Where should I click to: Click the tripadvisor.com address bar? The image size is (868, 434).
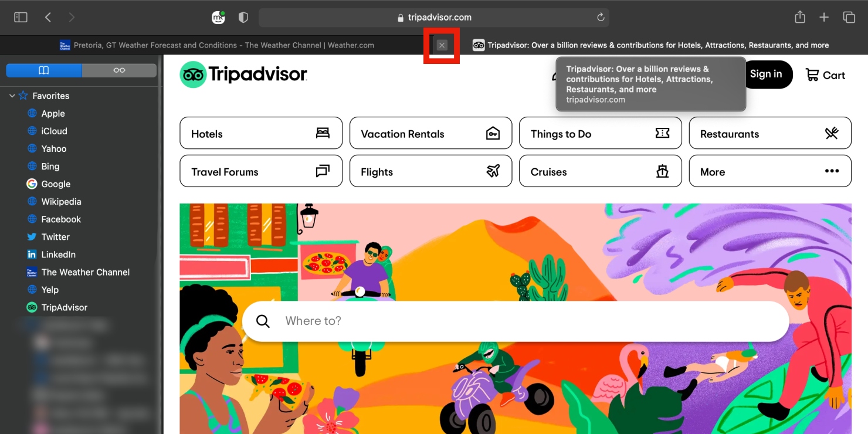click(434, 18)
